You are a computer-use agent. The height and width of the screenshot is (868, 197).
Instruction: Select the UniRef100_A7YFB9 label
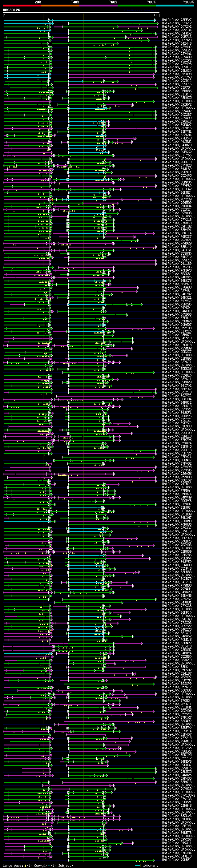click(x=177, y=186)
